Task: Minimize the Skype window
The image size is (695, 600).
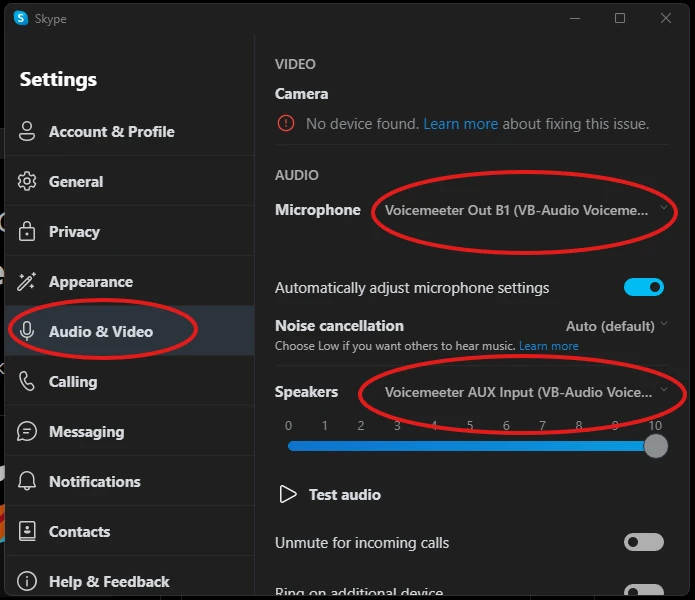Action: coord(575,18)
